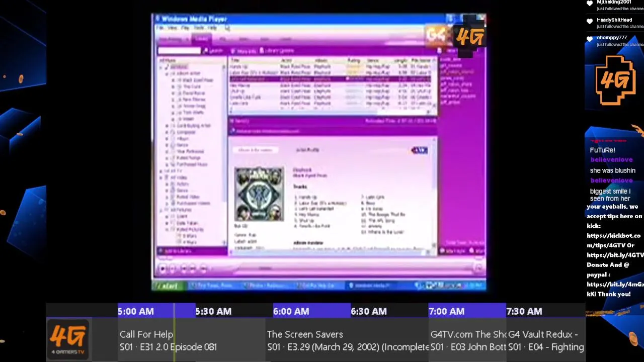Select David Bowie in the library tree
The image size is (644, 362).
coord(194,93)
